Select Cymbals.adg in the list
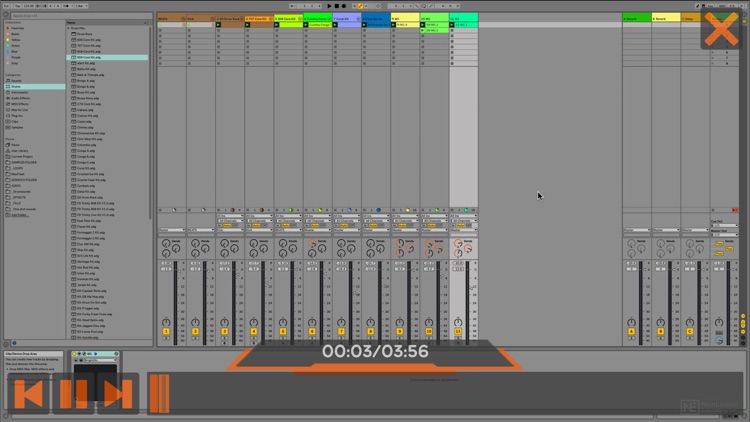Screen dimensions: 750x422 tap(86, 186)
